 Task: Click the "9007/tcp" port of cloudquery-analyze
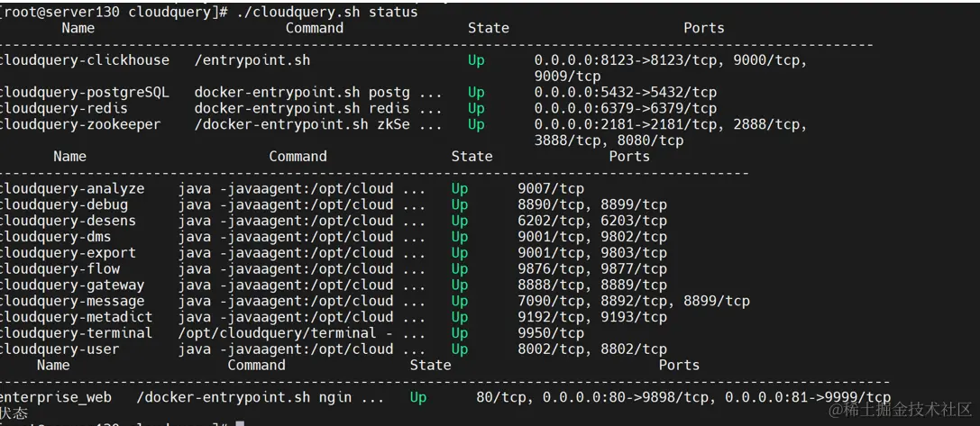coord(551,188)
